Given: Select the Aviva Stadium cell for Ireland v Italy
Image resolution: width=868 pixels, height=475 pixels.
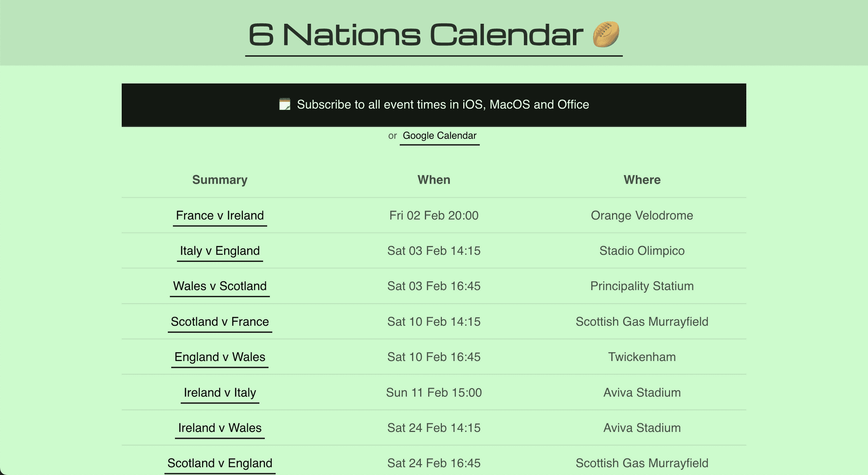Looking at the screenshot, I should pyautogui.click(x=642, y=392).
